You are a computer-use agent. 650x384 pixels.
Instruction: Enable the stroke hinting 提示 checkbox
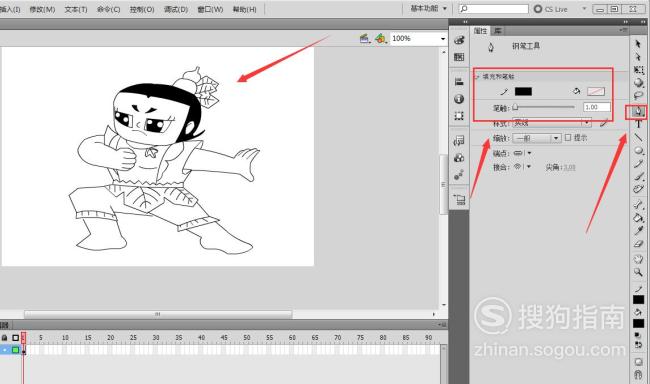click(x=568, y=137)
